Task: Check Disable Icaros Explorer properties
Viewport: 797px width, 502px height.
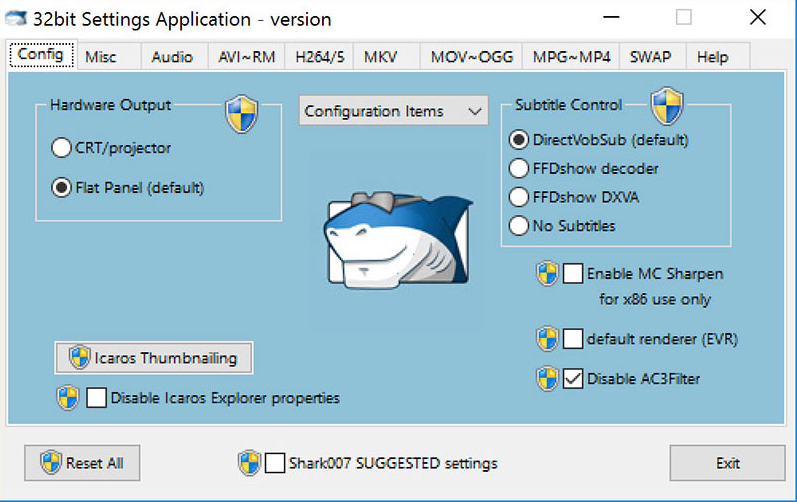Action: pyautogui.click(x=97, y=398)
